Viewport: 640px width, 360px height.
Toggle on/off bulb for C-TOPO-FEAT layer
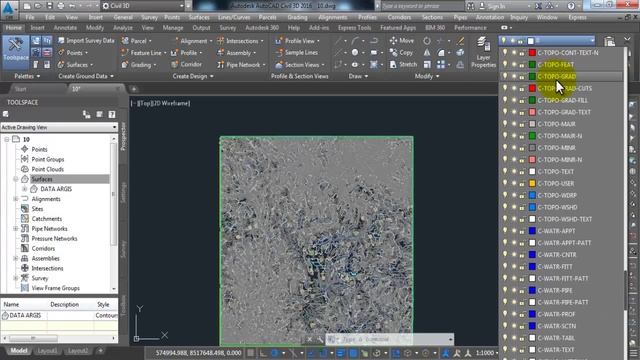(505, 64)
